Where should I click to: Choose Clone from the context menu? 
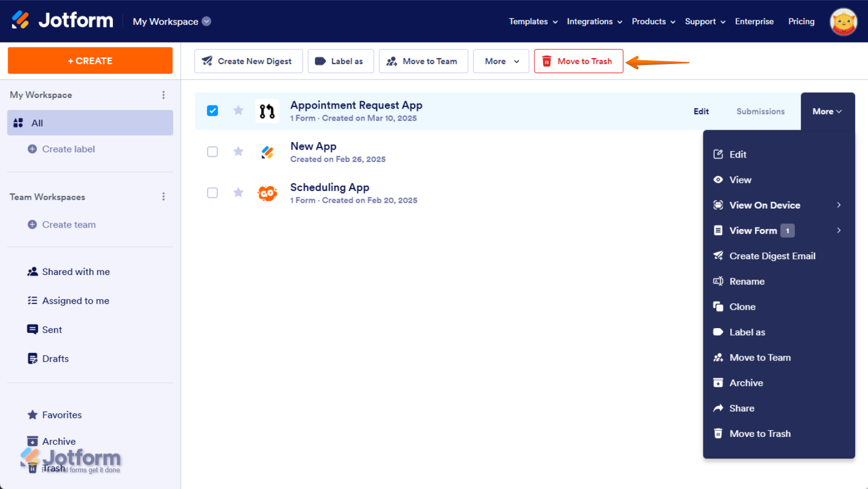[742, 307]
